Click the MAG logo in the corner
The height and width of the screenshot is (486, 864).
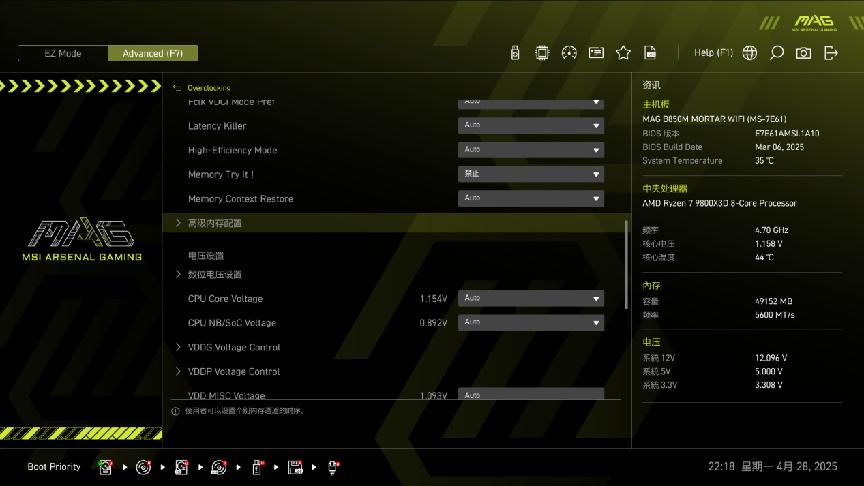click(x=814, y=22)
